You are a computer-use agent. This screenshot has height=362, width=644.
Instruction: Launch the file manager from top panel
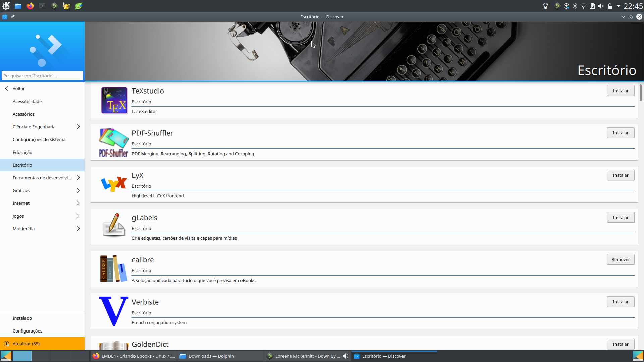tap(18, 6)
